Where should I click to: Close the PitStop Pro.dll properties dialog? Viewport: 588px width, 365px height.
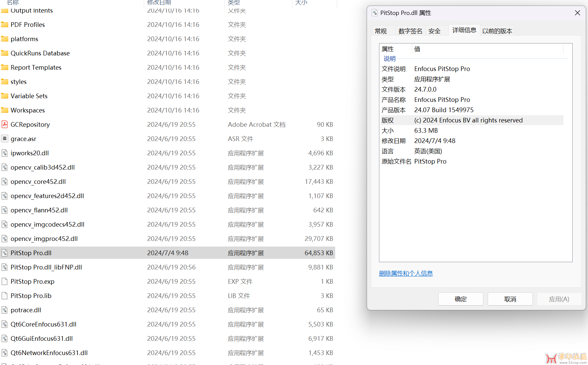tap(577, 13)
